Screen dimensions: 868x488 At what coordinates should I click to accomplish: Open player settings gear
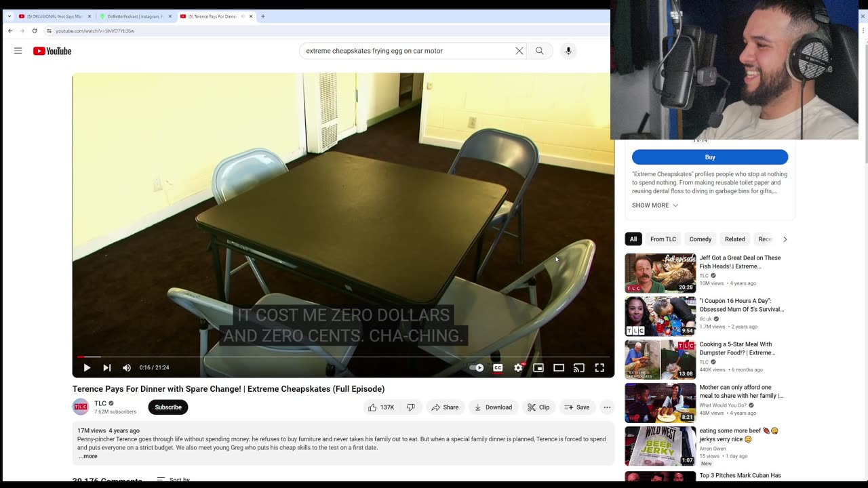[518, 367]
